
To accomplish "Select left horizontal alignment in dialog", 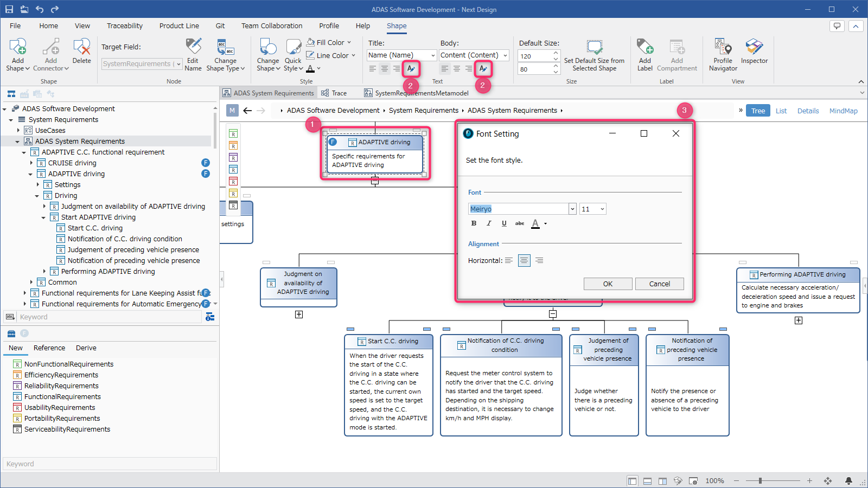I will click(x=509, y=261).
